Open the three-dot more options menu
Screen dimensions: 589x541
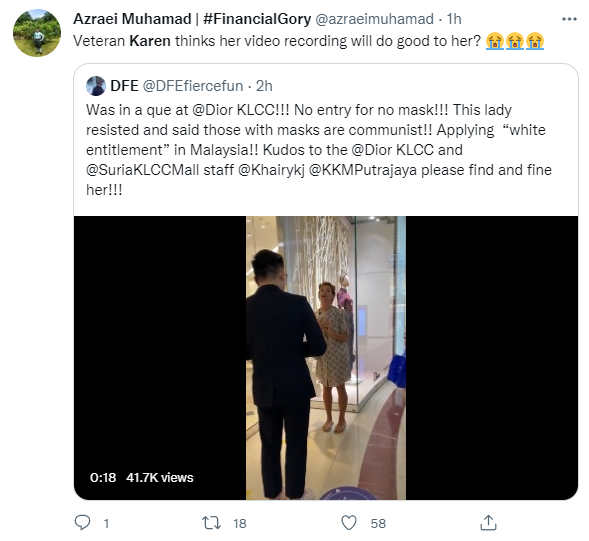coord(569,19)
